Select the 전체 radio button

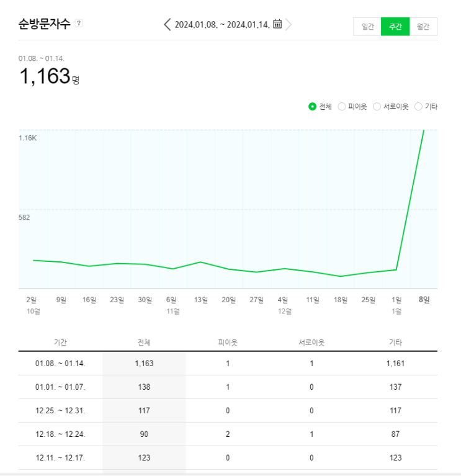coord(313,107)
